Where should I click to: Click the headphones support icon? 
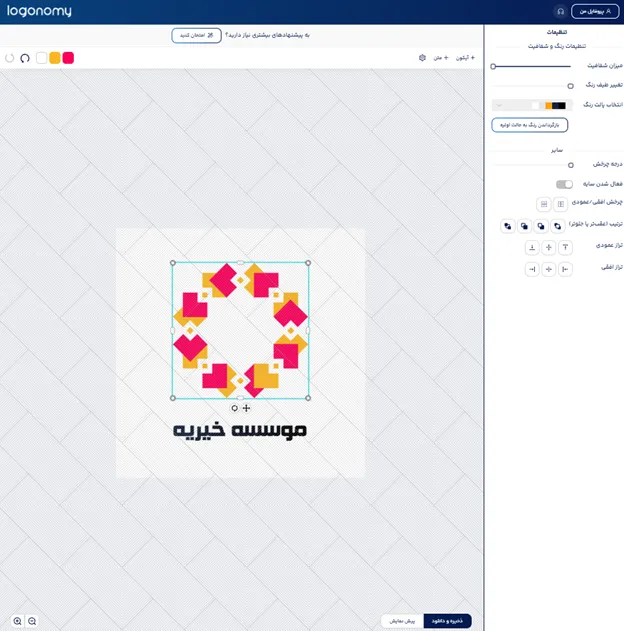[559, 11]
